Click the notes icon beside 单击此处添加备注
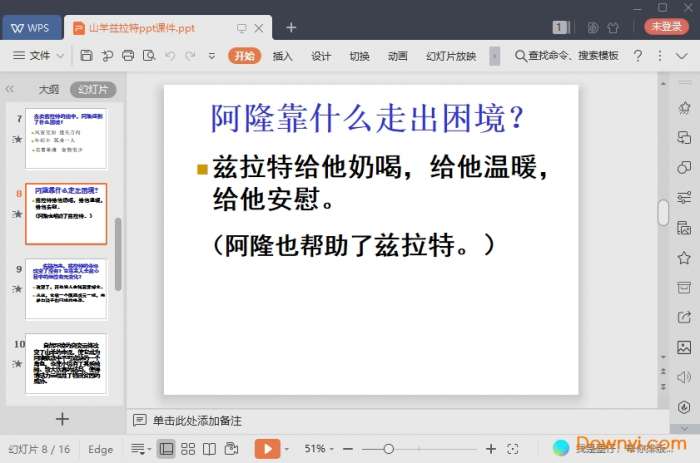 [140, 420]
